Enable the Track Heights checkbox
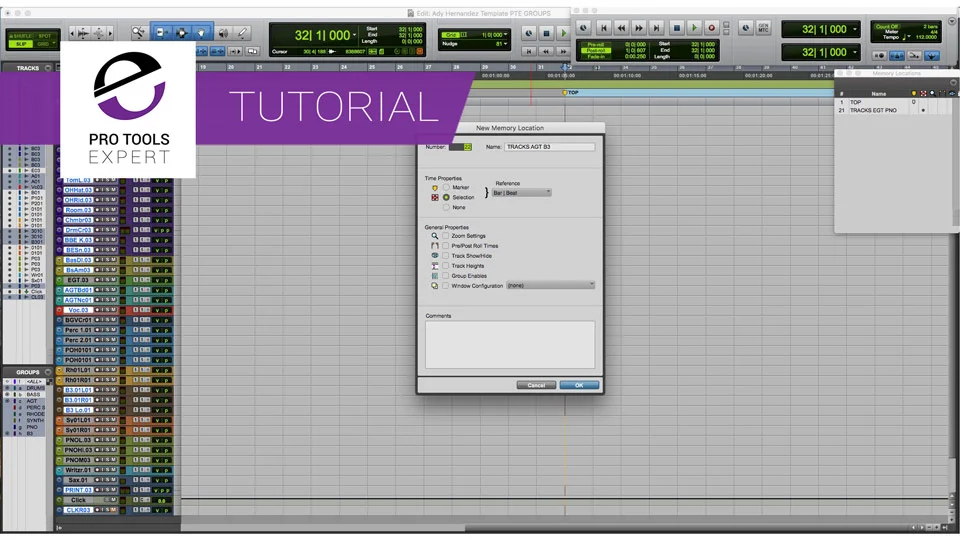 point(446,266)
